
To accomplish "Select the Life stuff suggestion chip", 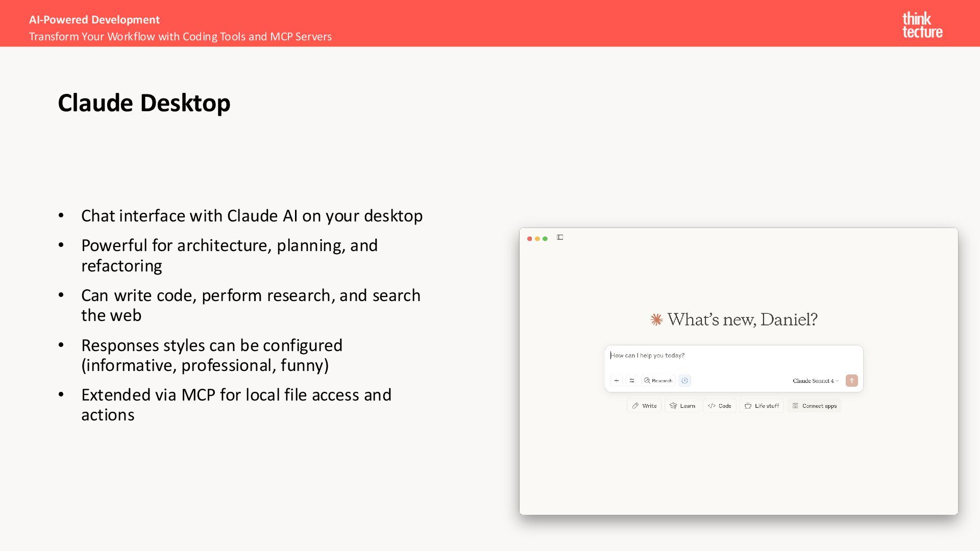I will tap(762, 406).
